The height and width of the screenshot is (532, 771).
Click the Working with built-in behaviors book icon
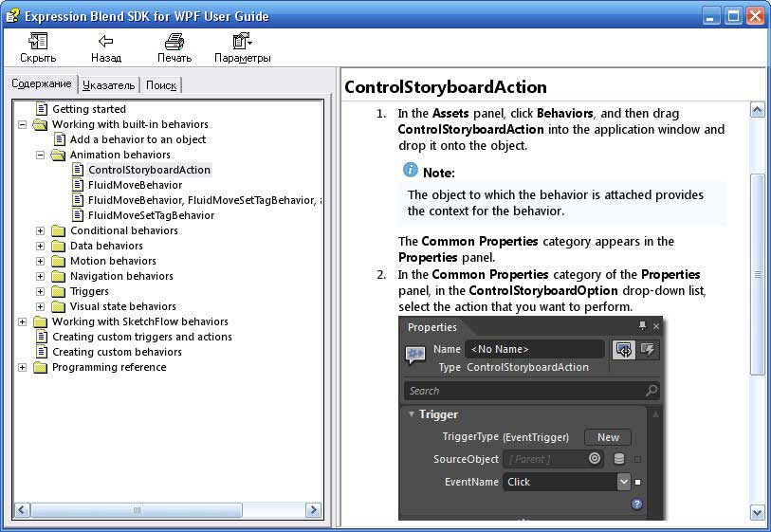pos(40,124)
